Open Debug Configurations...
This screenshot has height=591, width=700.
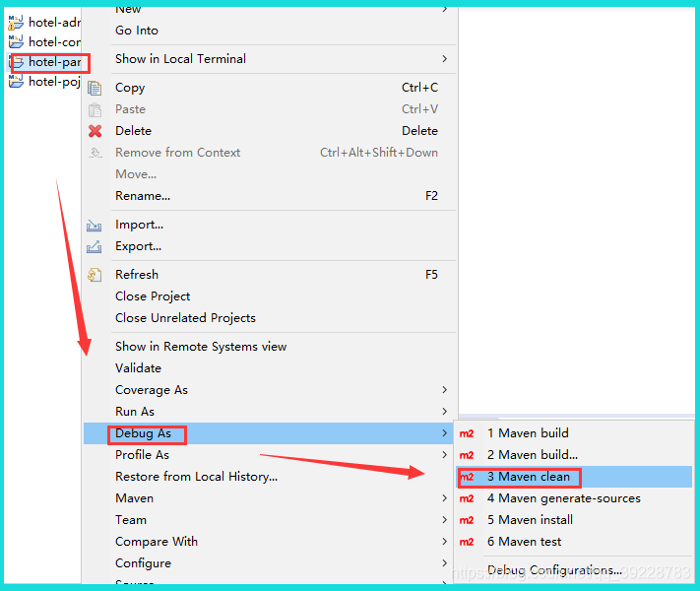tap(554, 570)
